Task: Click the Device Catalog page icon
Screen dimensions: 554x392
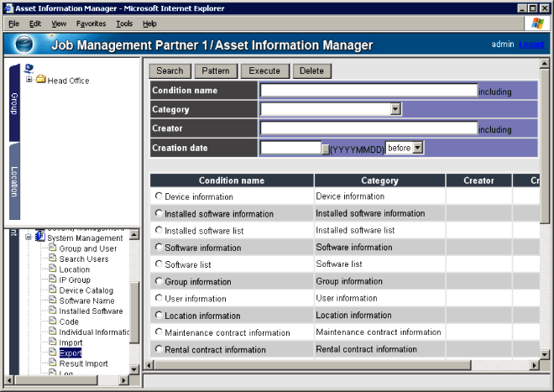Action: click(x=53, y=290)
